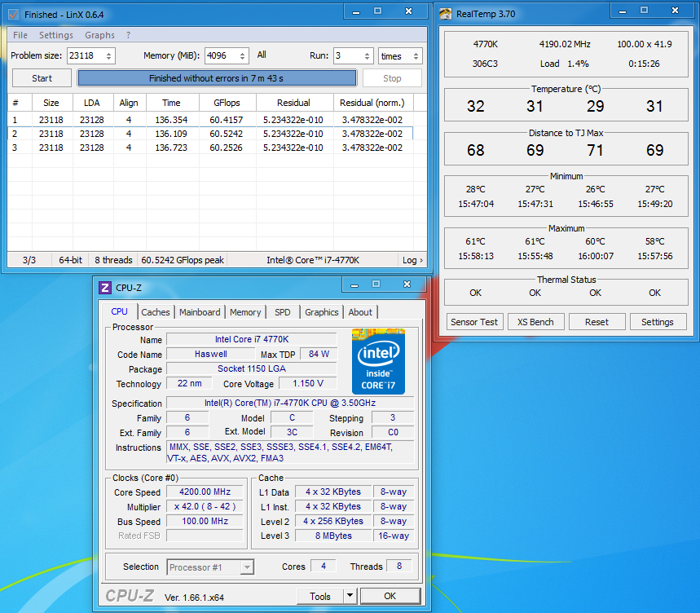Click the GFlops column header

click(227, 103)
